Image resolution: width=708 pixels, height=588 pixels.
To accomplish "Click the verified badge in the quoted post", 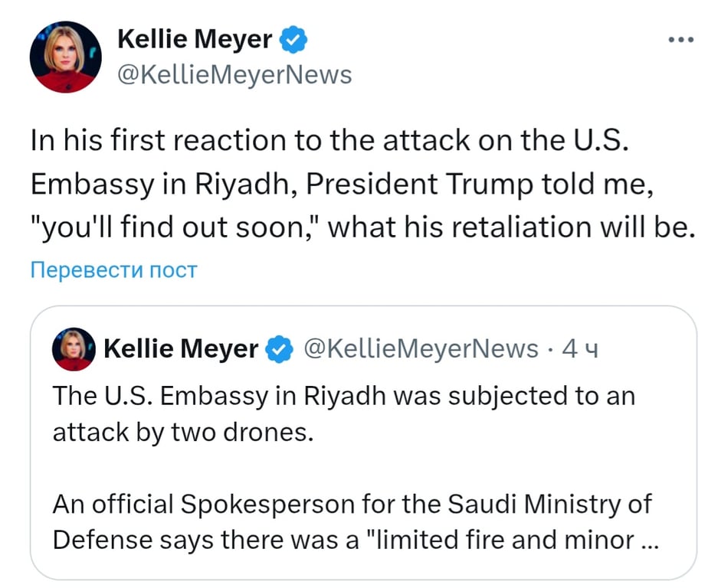I will pyautogui.click(x=280, y=350).
